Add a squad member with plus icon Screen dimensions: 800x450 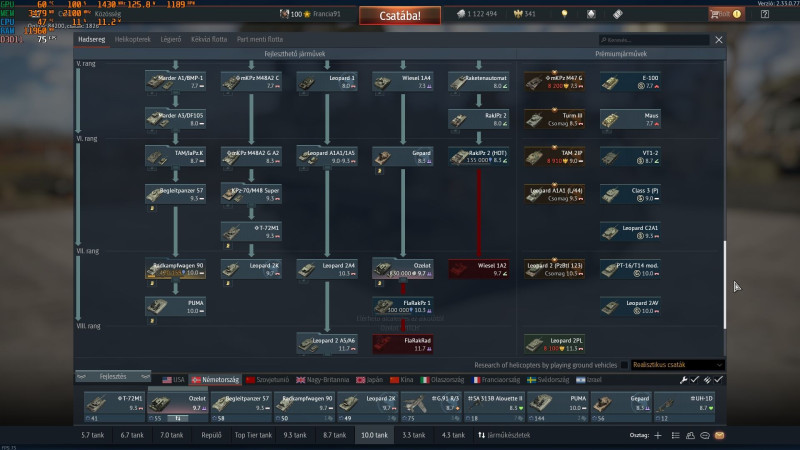pos(658,435)
